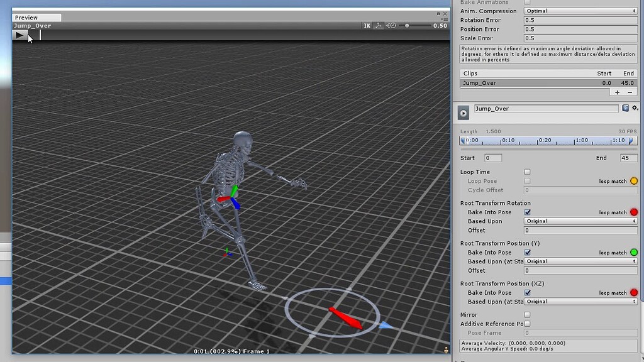Add a new clip with the plus button

(x=617, y=92)
